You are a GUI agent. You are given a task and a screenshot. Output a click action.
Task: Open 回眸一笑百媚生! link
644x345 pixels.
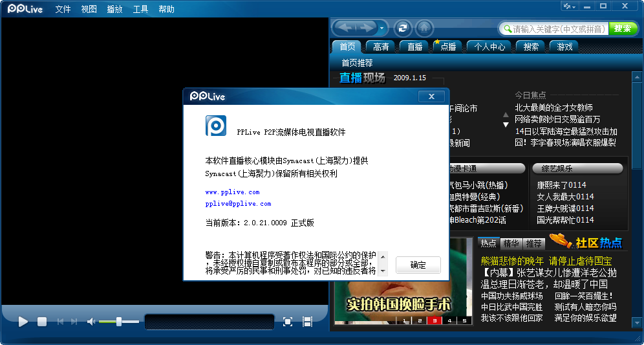point(584,296)
